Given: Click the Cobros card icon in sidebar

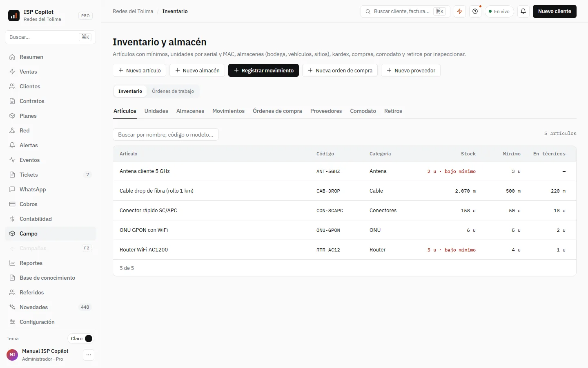Looking at the screenshot, I should [x=12, y=204].
